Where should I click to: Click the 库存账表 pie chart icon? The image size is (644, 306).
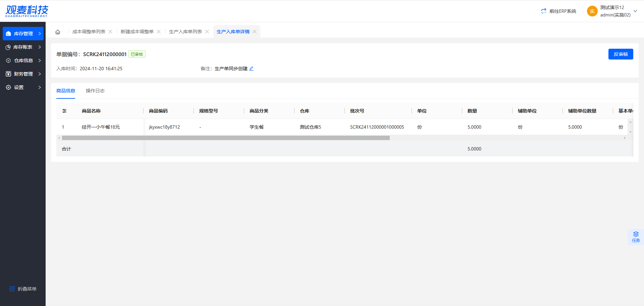click(x=8, y=47)
